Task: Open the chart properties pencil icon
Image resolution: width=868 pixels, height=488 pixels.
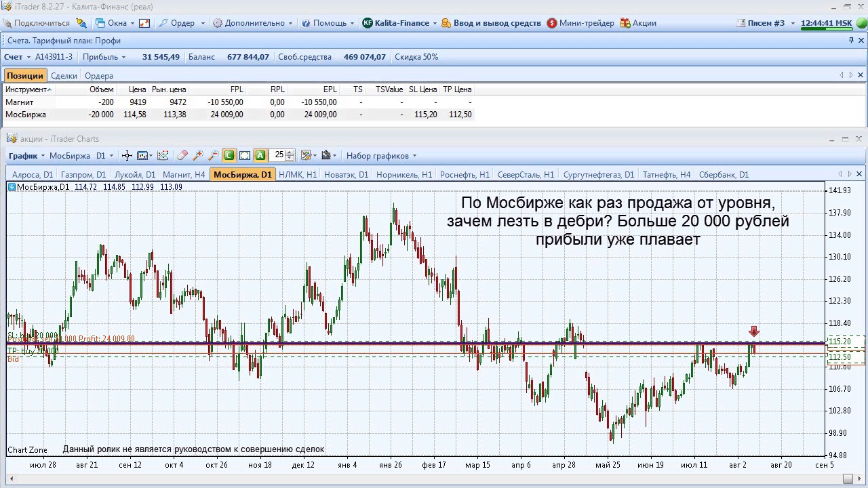Action: [x=308, y=156]
